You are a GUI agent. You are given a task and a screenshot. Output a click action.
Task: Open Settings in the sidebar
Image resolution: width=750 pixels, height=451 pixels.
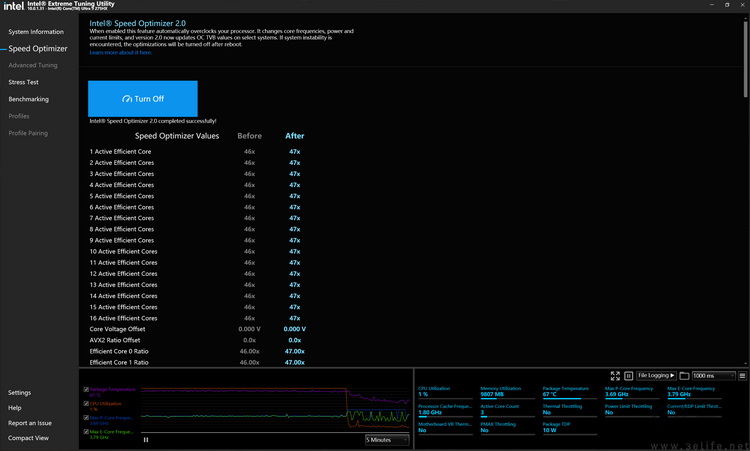[x=19, y=393]
